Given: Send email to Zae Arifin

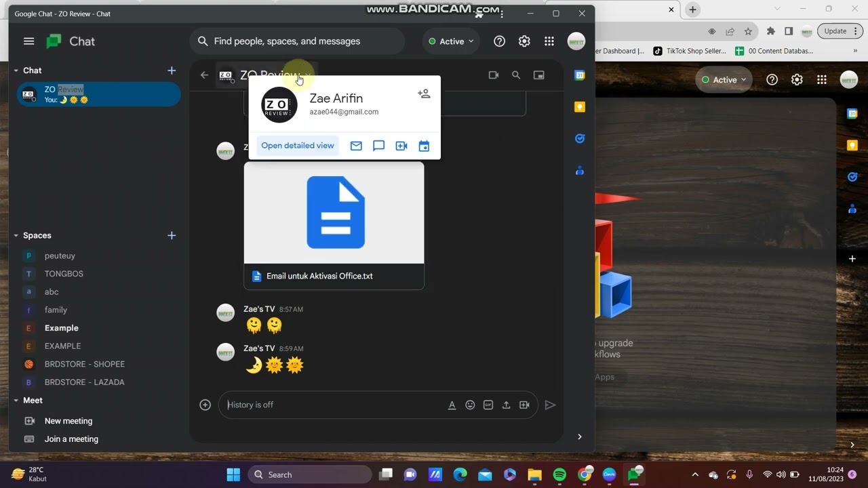Looking at the screenshot, I should click(x=356, y=146).
